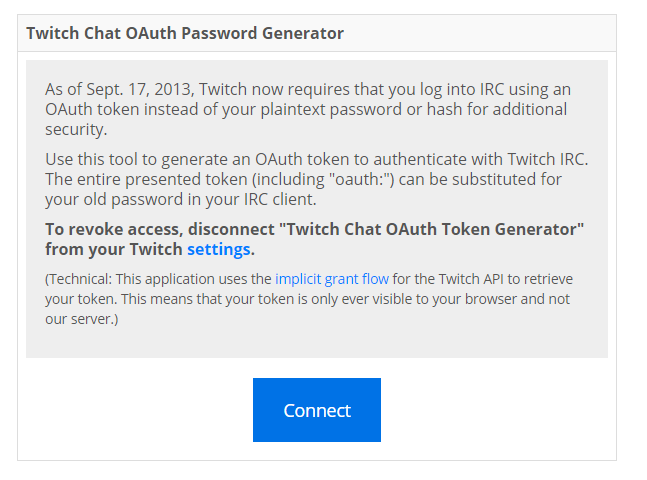Click the words 'old password in your IRC client'
647x480 pixels.
(194, 198)
